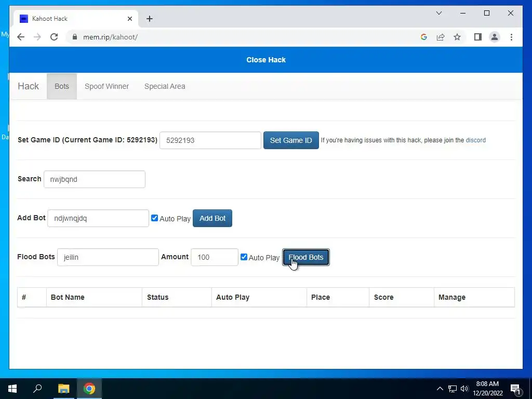Click the Add Bot button
The image size is (532, 399).
click(x=212, y=218)
